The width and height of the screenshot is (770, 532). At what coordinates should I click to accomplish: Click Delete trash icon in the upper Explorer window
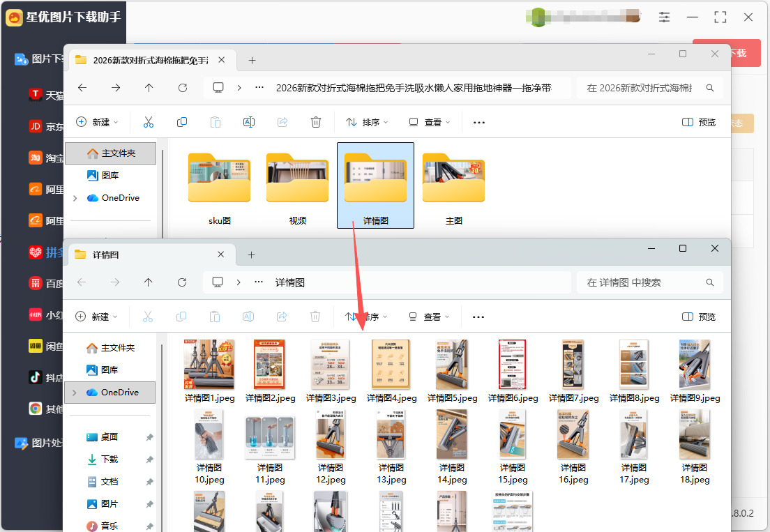(x=316, y=122)
